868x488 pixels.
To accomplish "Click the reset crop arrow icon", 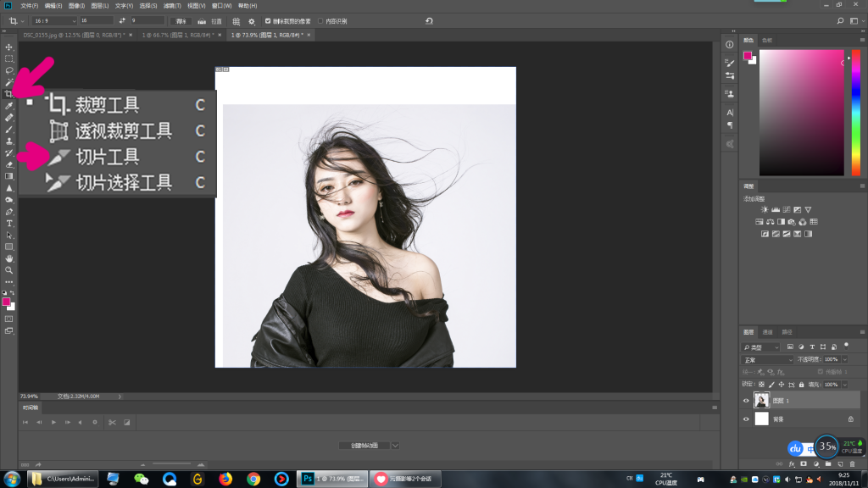I will [x=429, y=21].
